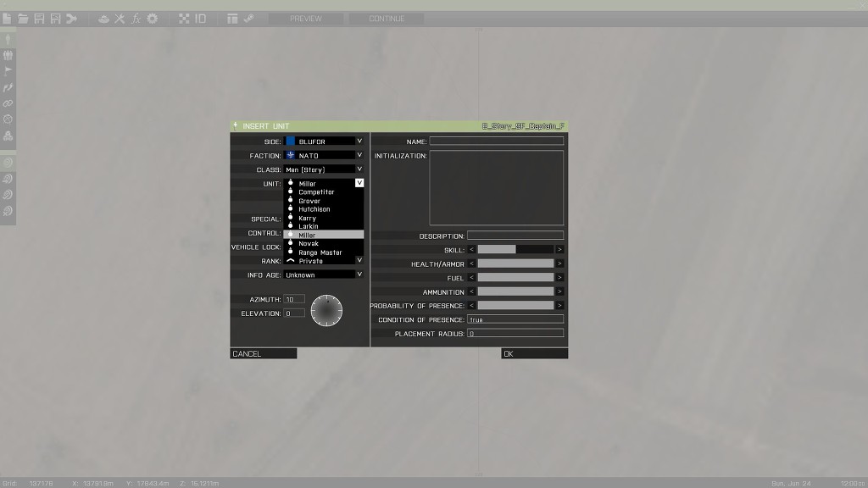Open the fx functions viewer icon
Image resolution: width=868 pixels, height=488 pixels.
[x=136, y=19]
